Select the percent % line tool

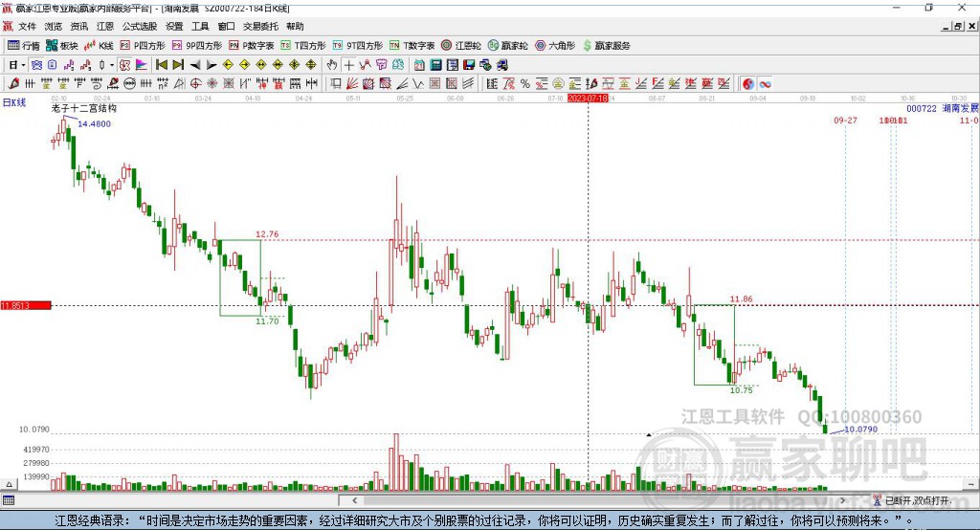click(525, 84)
